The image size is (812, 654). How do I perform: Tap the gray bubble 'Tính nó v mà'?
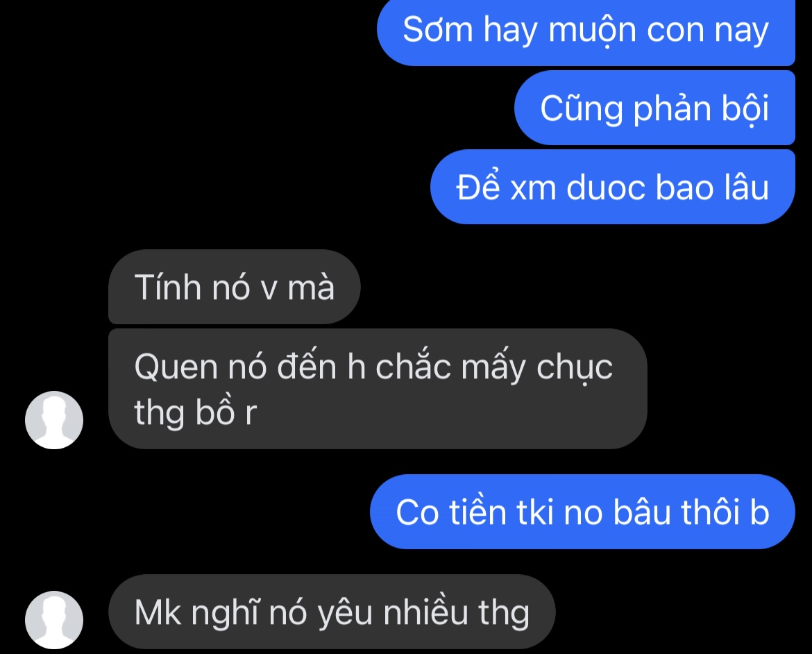pos(234,287)
